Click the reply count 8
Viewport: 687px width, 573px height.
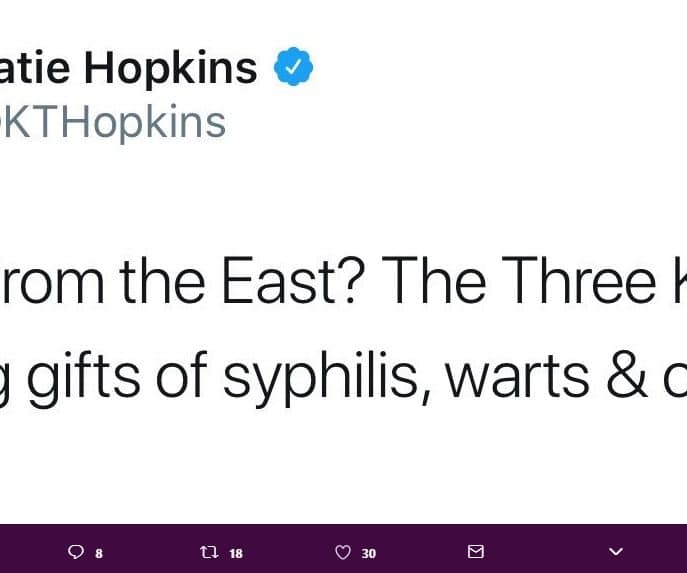coord(99,553)
